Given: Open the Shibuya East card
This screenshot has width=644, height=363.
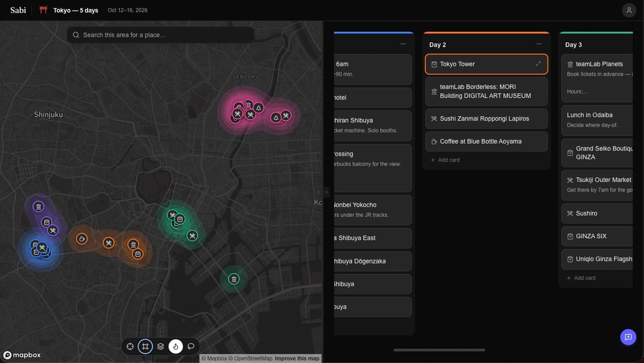Looking at the screenshot, I should coord(373,238).
